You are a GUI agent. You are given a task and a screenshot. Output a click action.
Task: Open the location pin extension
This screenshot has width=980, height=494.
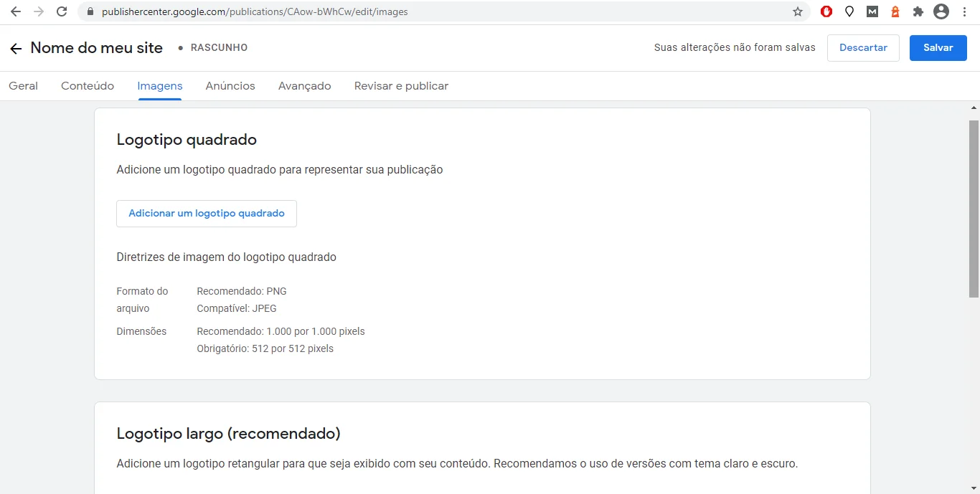849,11
